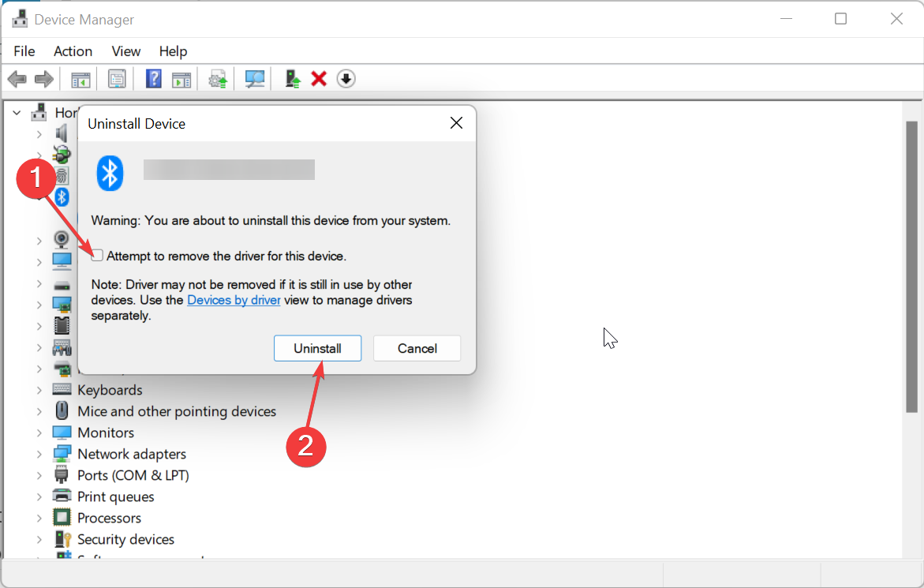Select the Security devices key icon

pyautogui.click(x=62, y=538)
